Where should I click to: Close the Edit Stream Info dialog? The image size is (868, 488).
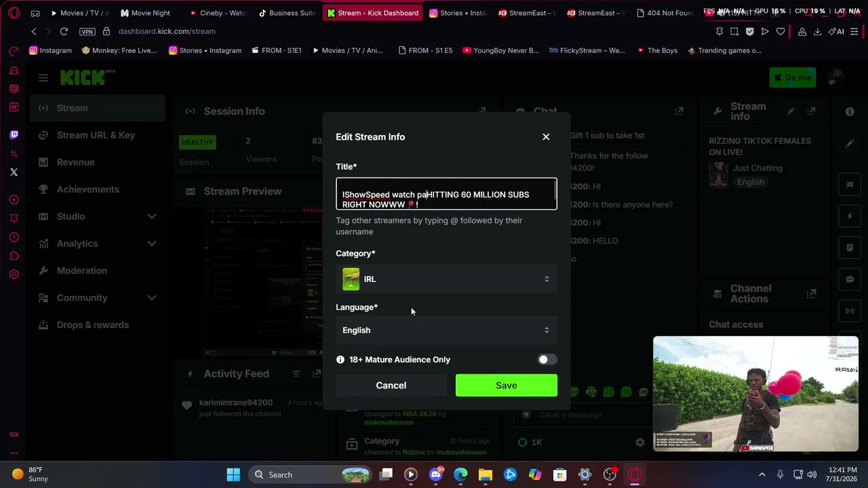click(546, 137)
